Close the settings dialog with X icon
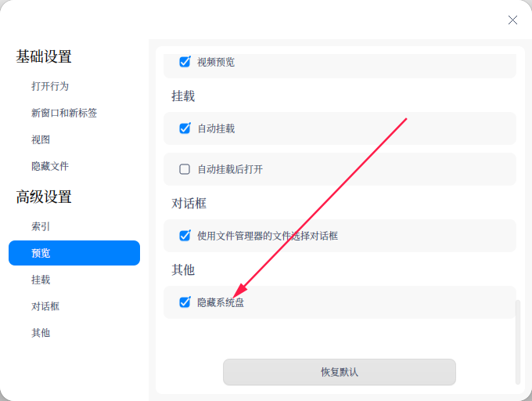This screenshot has height=401, width=532. 512,20
